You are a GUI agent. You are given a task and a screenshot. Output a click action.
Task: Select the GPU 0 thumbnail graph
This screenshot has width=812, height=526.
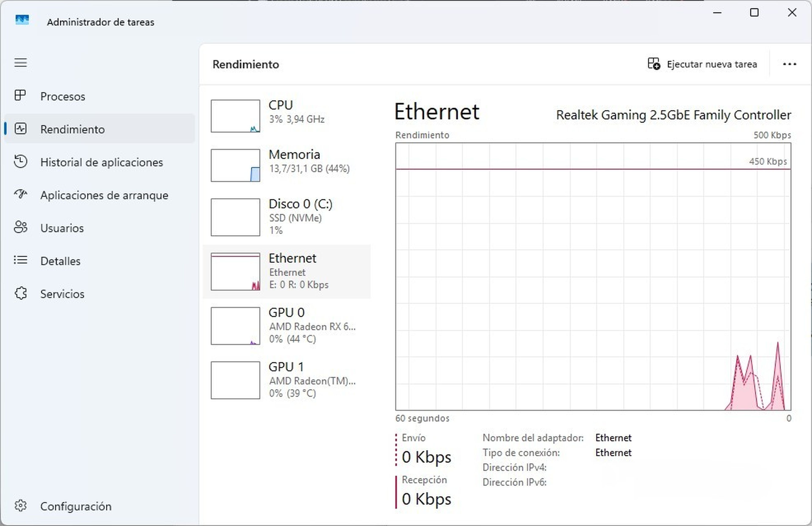coord(235,326)
